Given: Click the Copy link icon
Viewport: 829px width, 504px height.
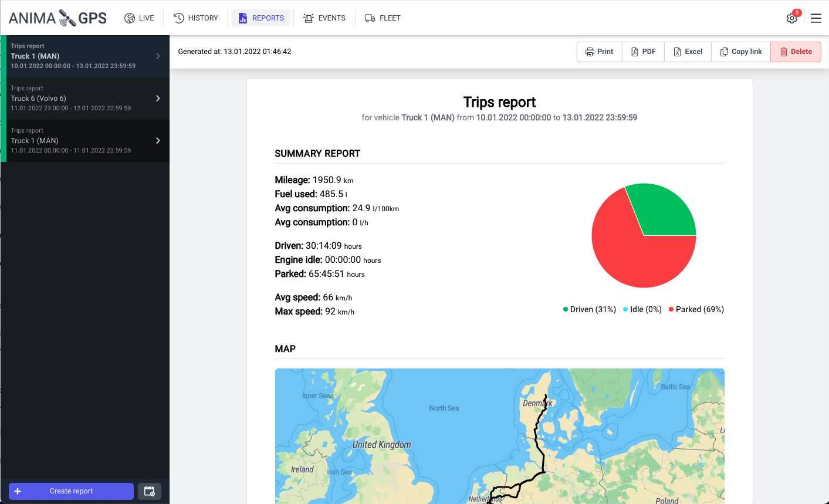Looking at the screenshot, I should (x=723, y=52).
